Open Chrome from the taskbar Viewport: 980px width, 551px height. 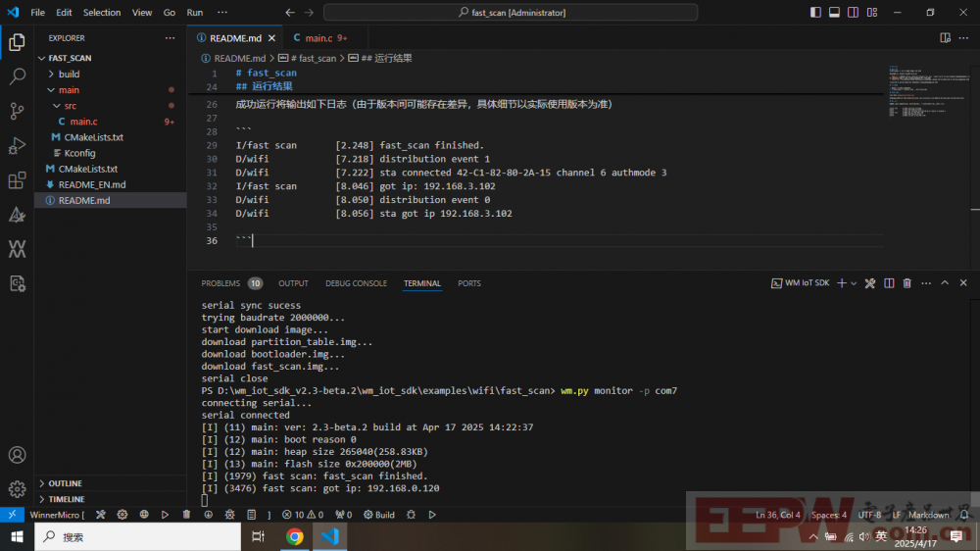294,536
